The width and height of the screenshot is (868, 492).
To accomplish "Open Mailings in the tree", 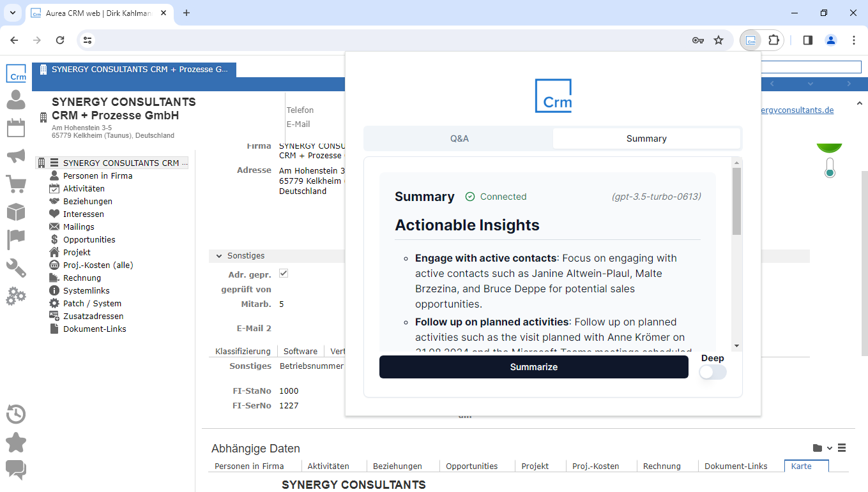I will 79,227.
